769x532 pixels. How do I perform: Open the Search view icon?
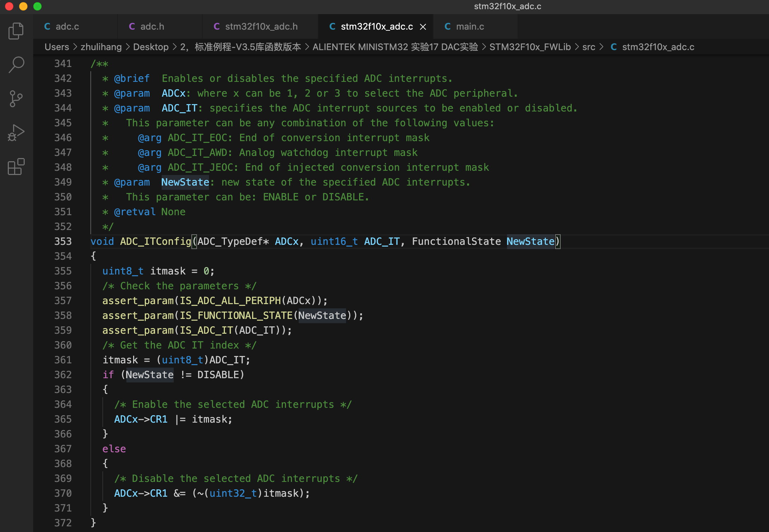(16, 65)
